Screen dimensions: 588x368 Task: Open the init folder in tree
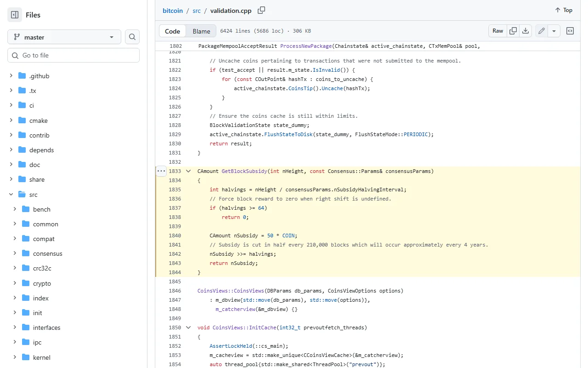38,313
